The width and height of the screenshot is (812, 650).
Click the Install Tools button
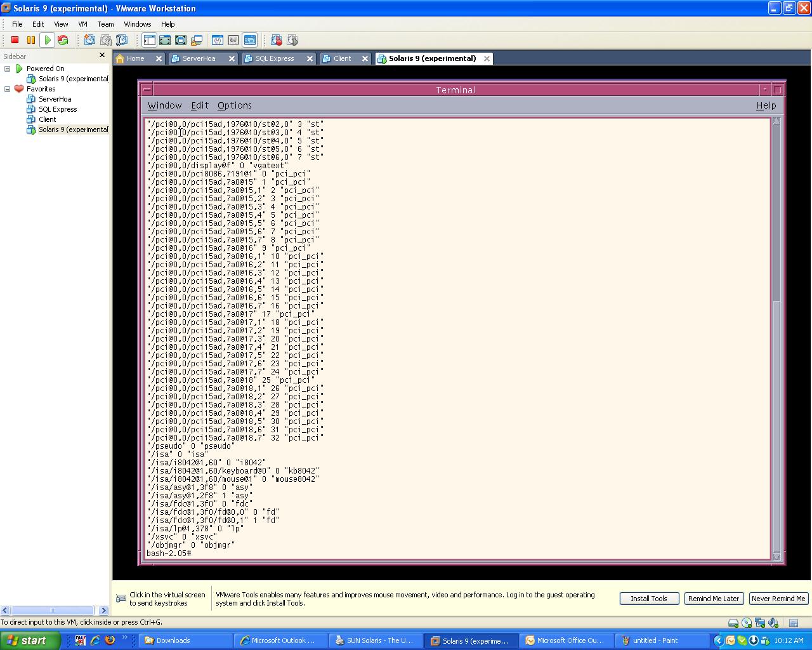pyautogui.click(x=648, y=599)
